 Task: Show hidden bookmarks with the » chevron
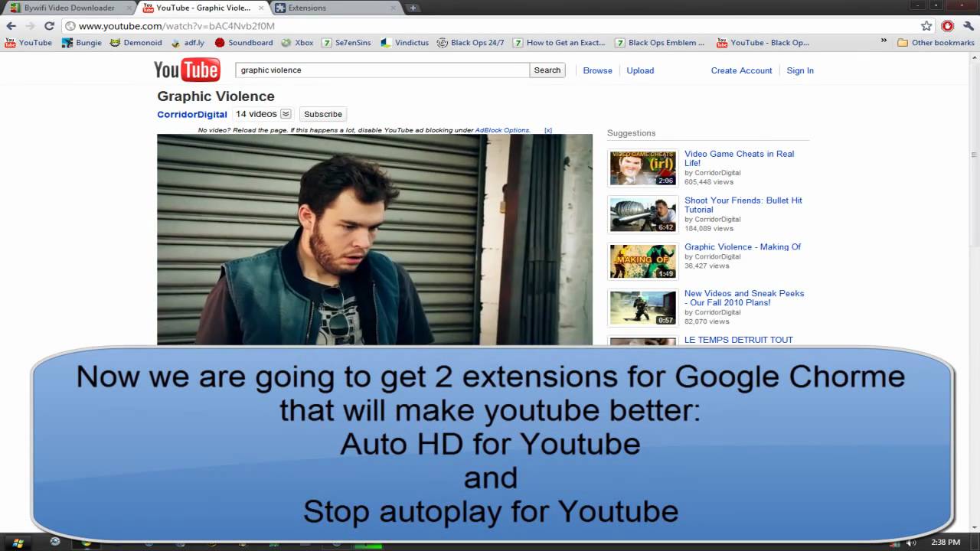884,41
